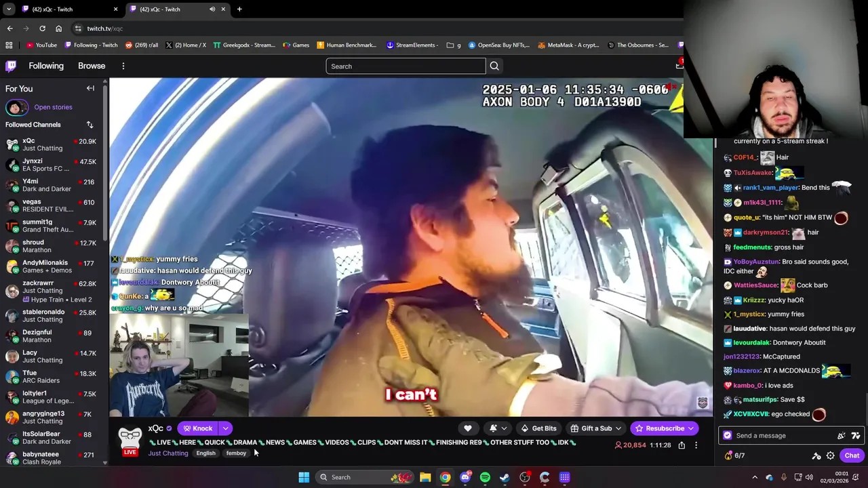Reload the Twitch page

[42, 28]
